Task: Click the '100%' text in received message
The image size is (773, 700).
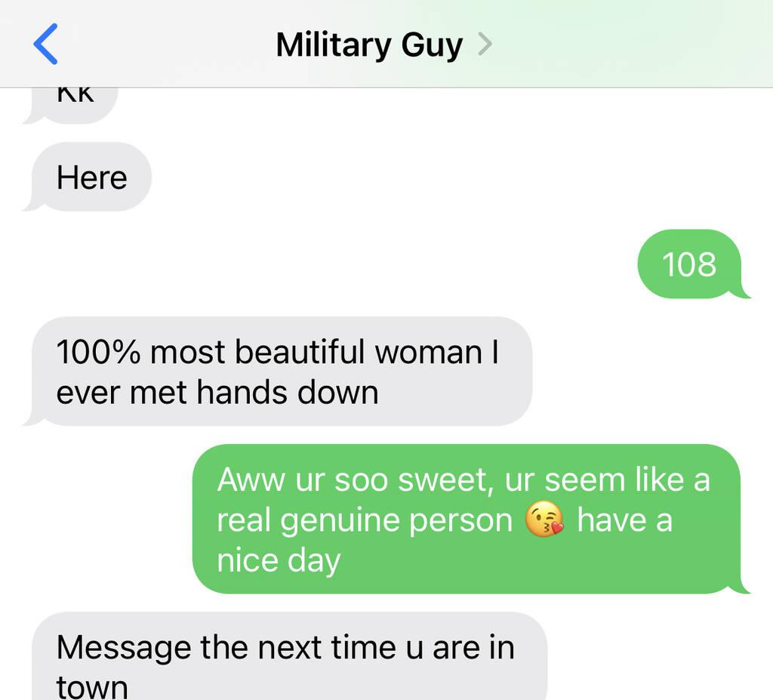Action: tap(98, 352)
